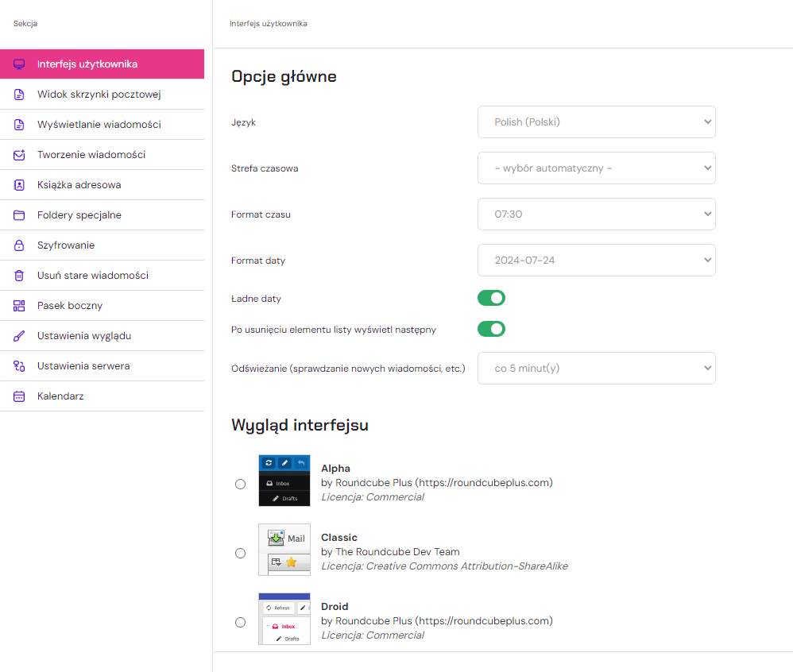Click the Tworzenie wiadomości envelope icon

[19, 154]
